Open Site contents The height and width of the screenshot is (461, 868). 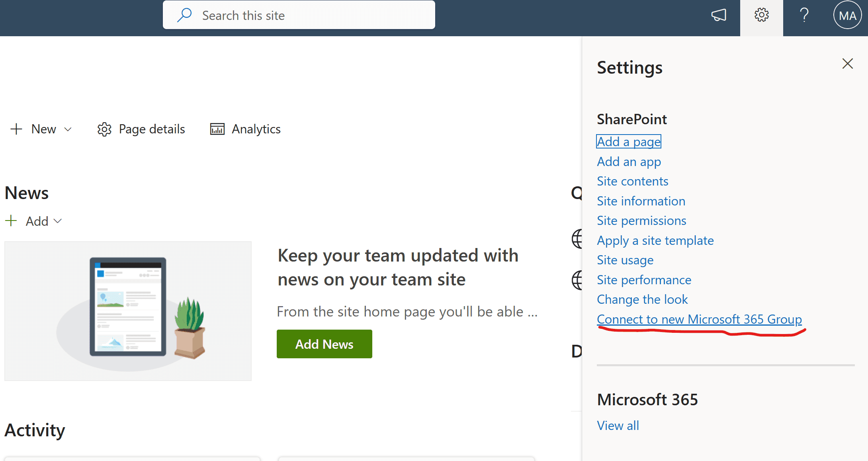632,181
